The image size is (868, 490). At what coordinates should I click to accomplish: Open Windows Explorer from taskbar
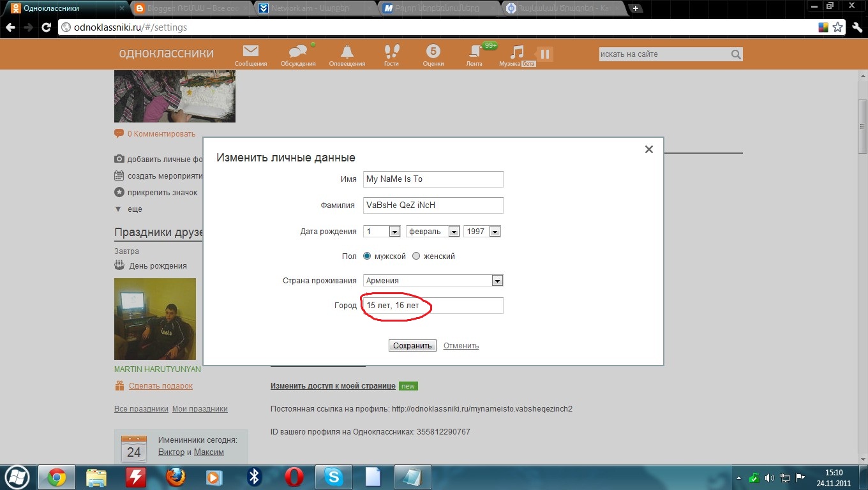pyautogui.click(x=96, y=477)
